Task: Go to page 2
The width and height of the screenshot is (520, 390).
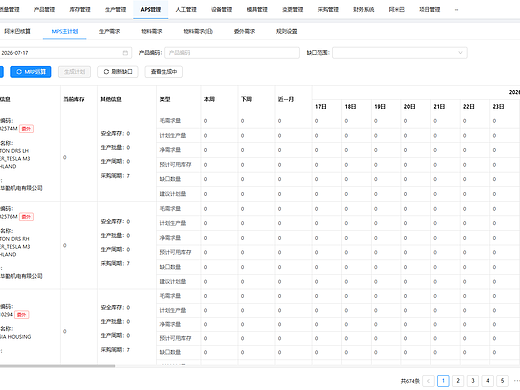Action: [x=458, y=381]
